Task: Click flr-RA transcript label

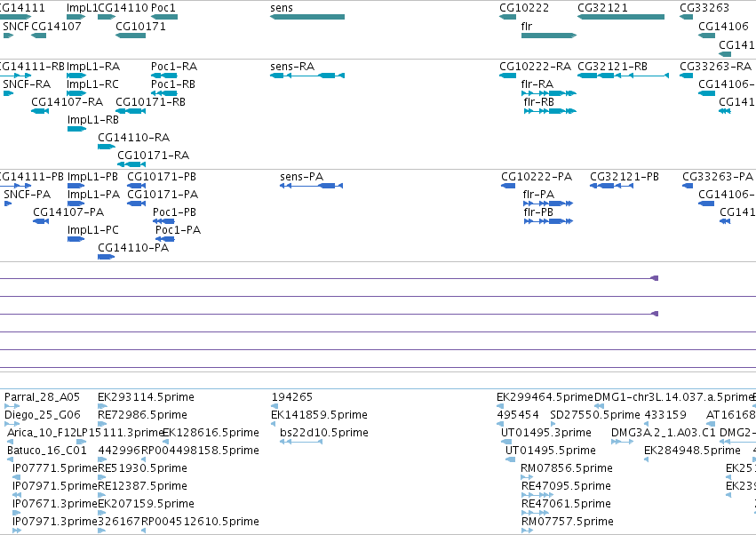Action: tap(537, 84)
